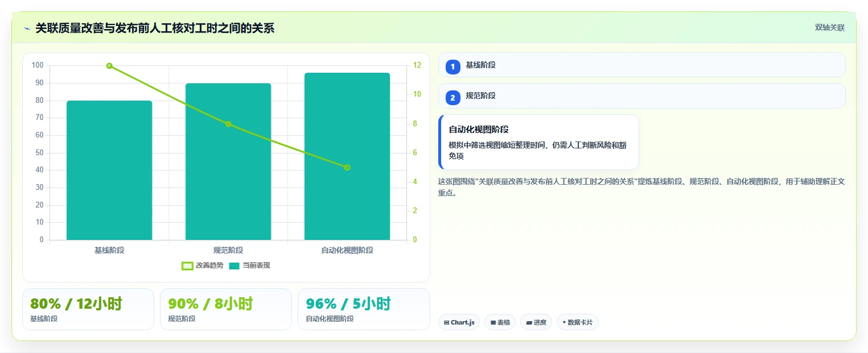The image size is (868, 353).
Task: Click the 基线阶段 x-axis label
Action: coord(109,250)
